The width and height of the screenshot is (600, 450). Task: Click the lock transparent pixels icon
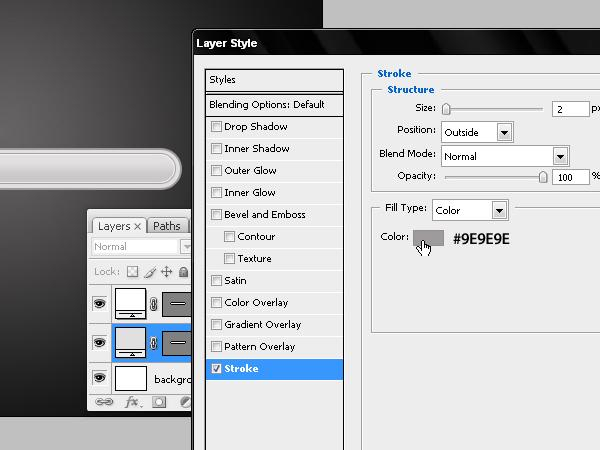pyautogui.click(x=132, y=272)
